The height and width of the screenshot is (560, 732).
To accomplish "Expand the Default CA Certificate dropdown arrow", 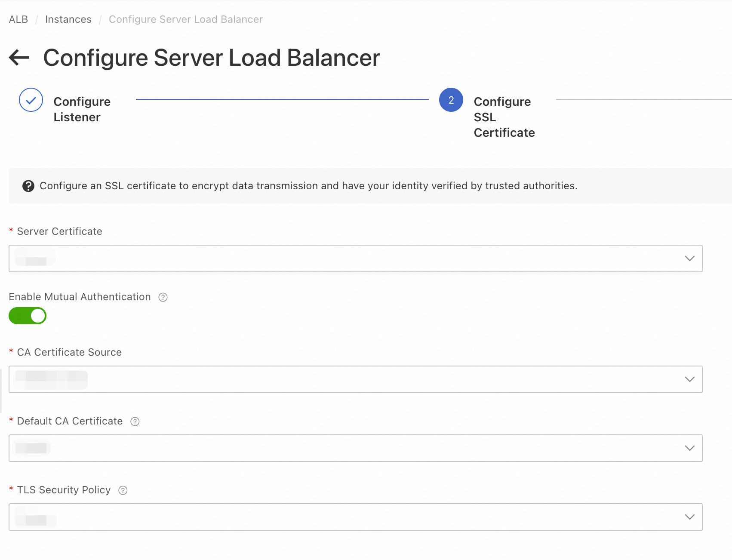I will (x=689, y=448).
